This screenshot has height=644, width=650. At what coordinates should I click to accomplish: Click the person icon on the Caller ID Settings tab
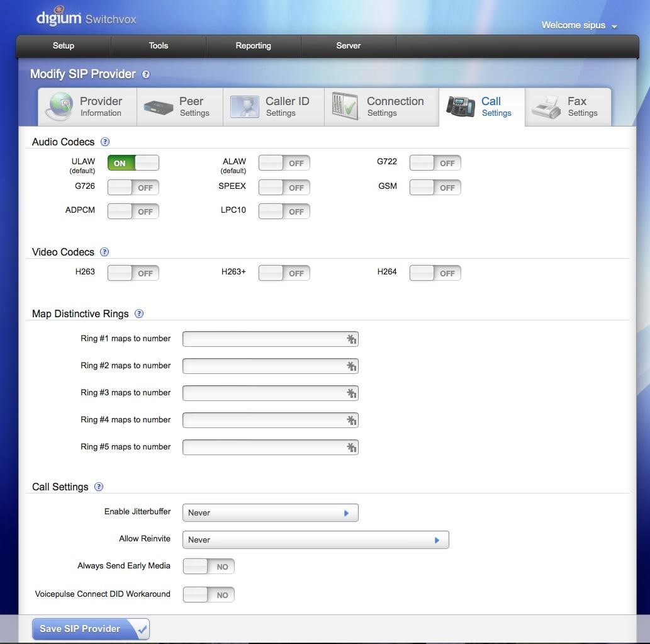click(245, 106)
